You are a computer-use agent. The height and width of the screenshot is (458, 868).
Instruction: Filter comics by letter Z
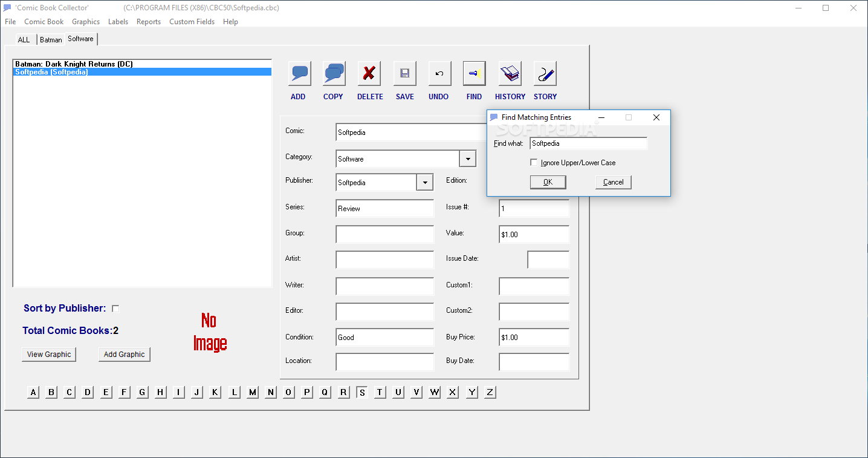point(490,392)
